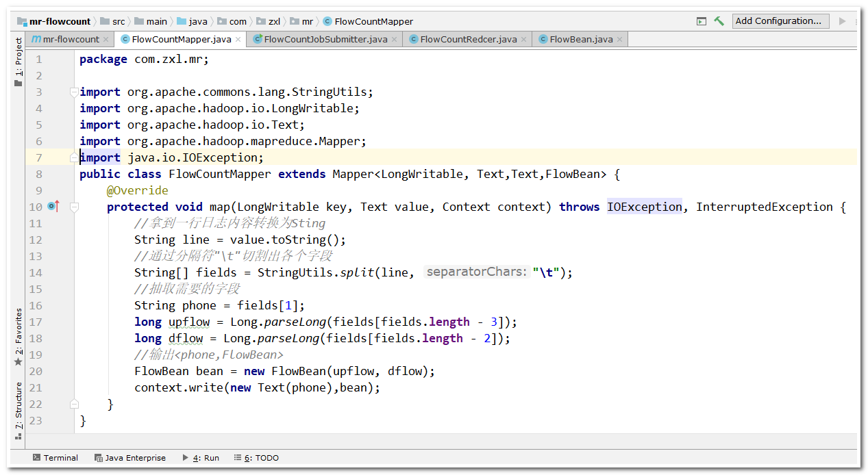This screenshot has width=868, height=475.
Task: Open the Project tool window
Action: [x=18, y=62]
